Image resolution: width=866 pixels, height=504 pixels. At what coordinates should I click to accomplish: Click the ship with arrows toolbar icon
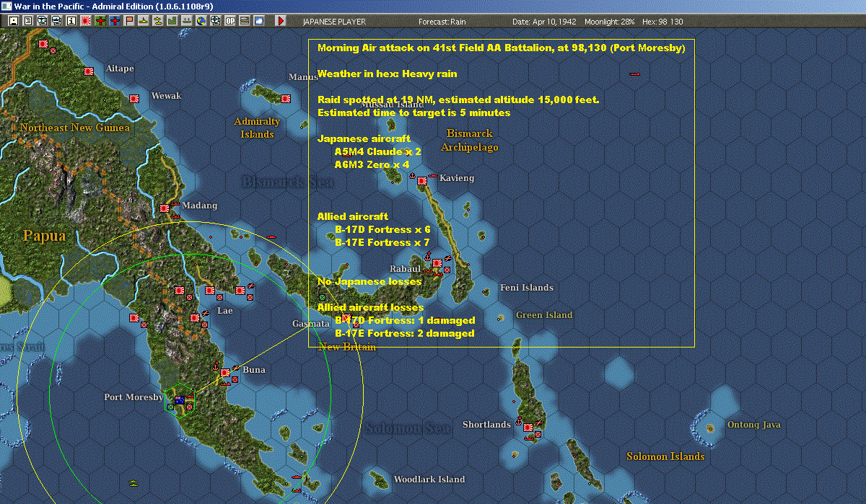[186, 21]
